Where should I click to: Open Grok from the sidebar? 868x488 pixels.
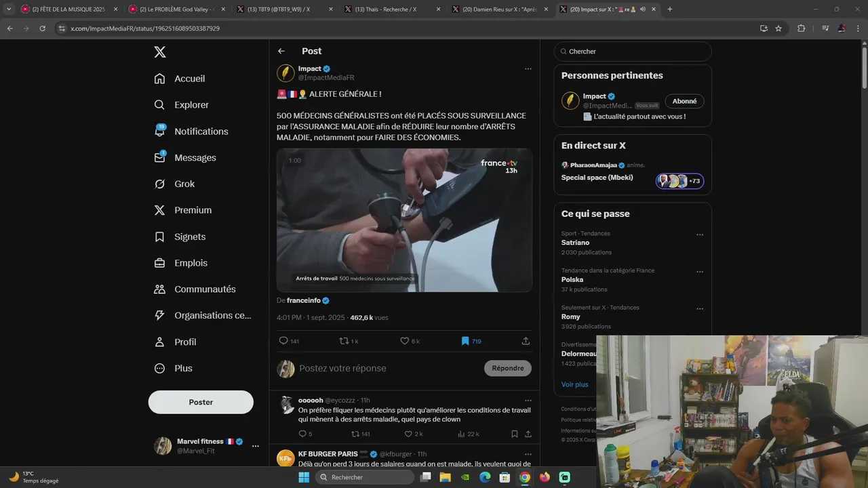(174, 184)
